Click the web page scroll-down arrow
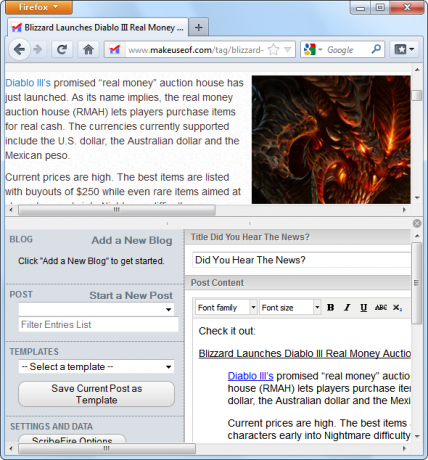This screenshot has height=460, width=428. pyautogui.click(x=417, y=198)
